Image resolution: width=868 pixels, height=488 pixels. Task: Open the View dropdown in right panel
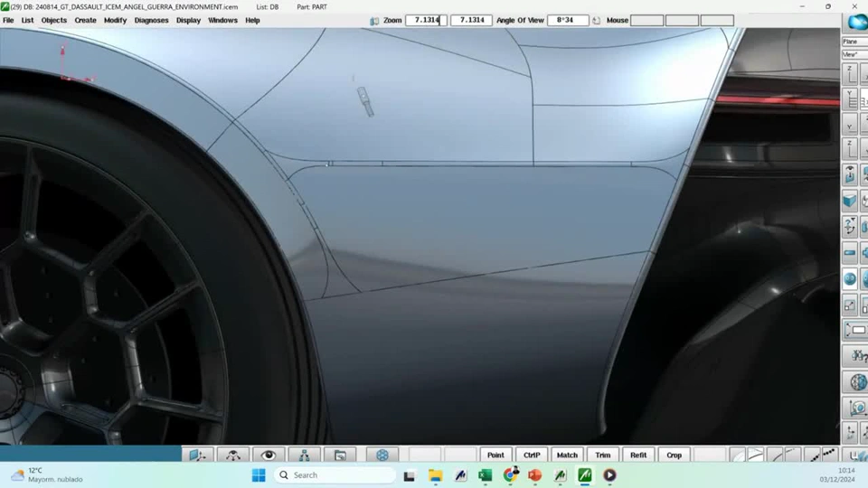tap(854, 54)
